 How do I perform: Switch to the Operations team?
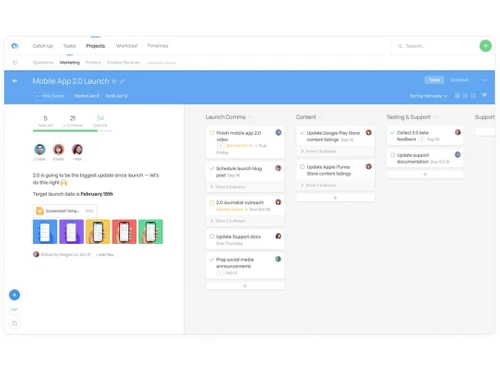43,63
